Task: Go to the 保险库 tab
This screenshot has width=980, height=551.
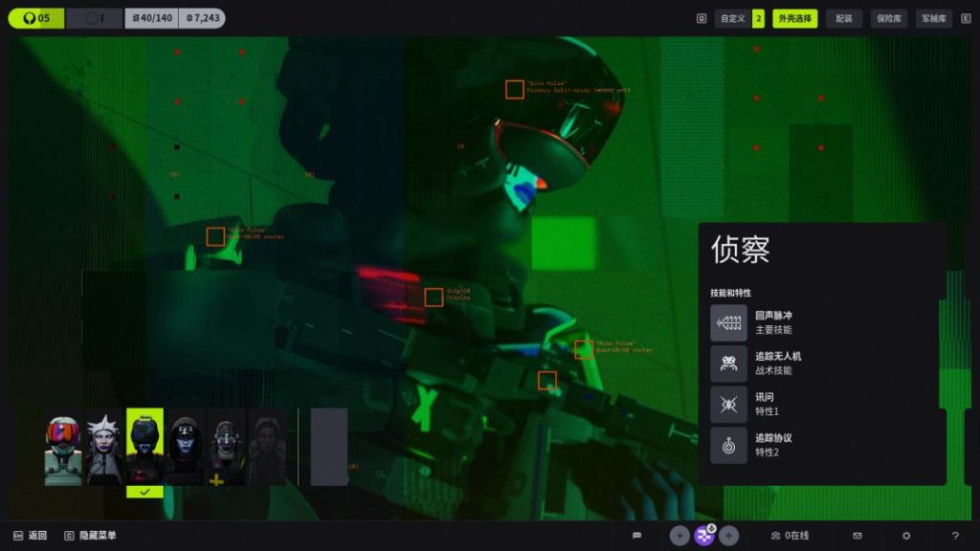Action: [x=889, y=18]
